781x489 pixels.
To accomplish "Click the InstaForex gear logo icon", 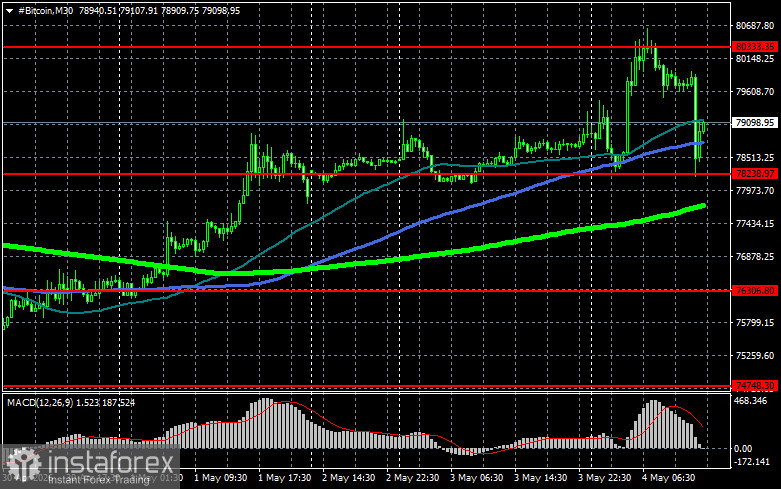I will coord(22,464).
